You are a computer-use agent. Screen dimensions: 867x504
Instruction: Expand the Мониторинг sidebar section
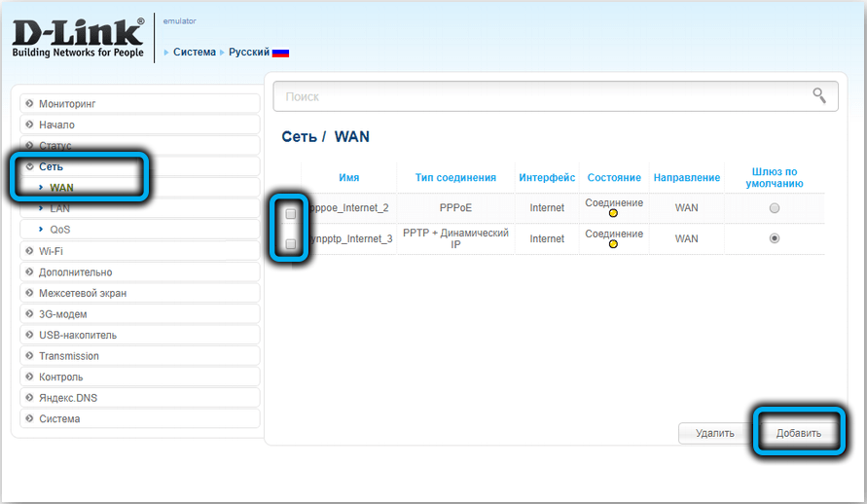click(66, 103)
